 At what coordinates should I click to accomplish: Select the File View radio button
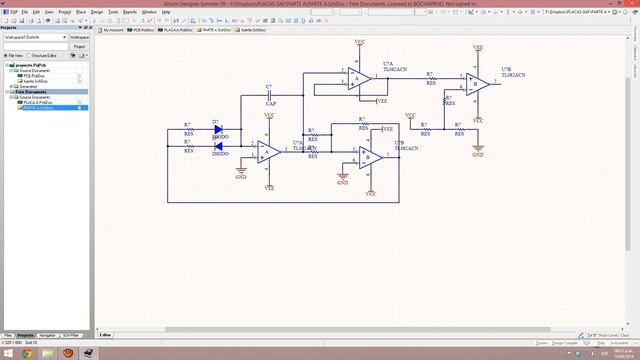[x=6, y=56]
